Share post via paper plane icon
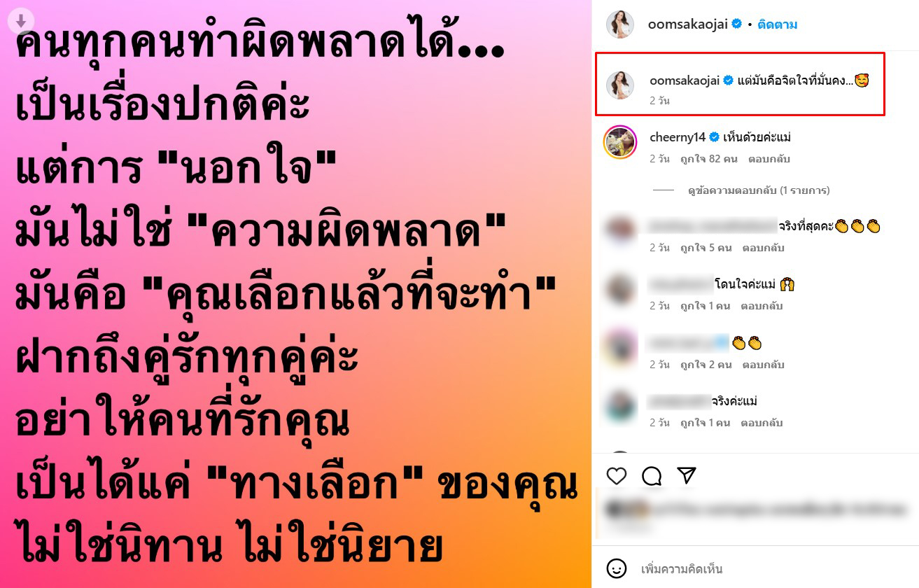This screenshot has height=588, width=919. 687,476
